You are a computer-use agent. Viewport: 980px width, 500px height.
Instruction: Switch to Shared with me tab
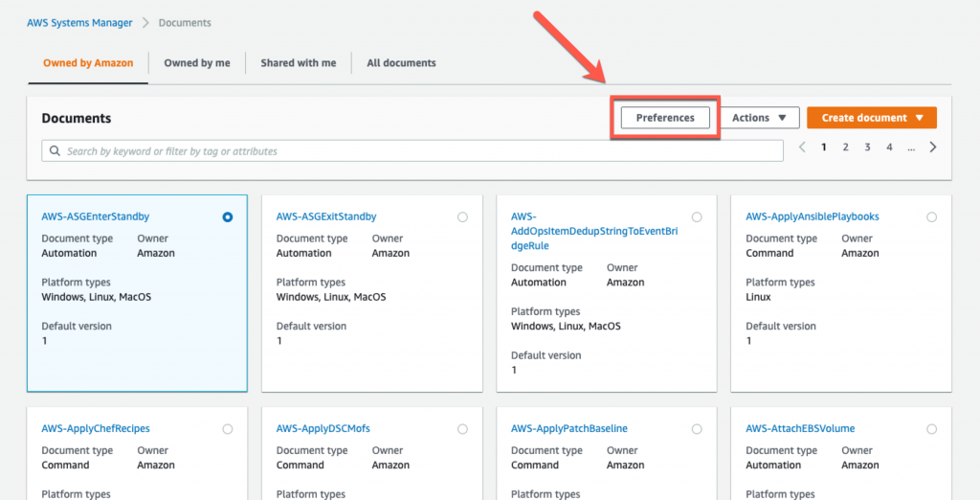pos(299,63)
